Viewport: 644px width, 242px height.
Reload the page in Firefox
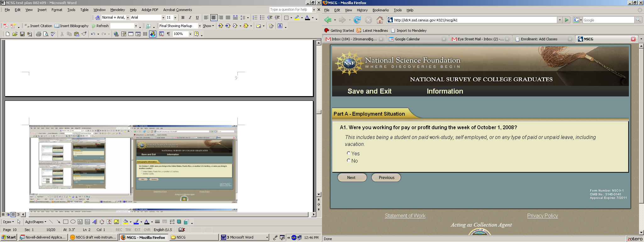357,20
